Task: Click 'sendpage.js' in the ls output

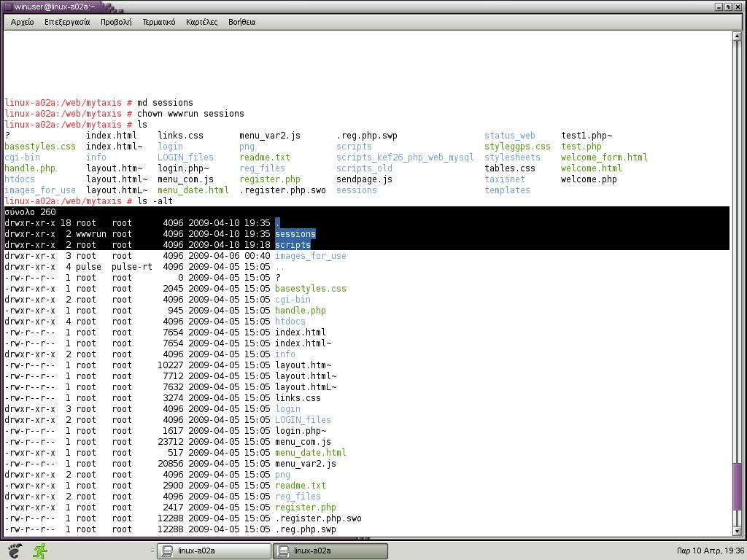Action: (x=364, y=179)
